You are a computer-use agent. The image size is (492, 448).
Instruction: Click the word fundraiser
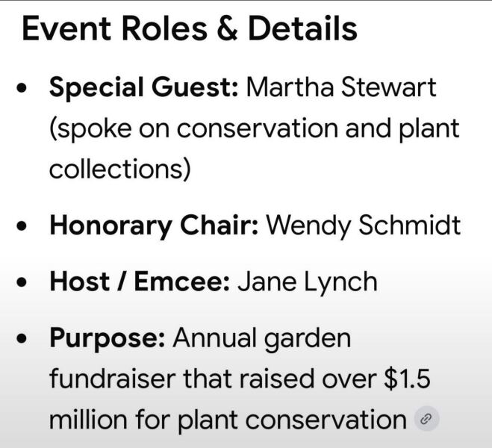[x=112, y=379]
